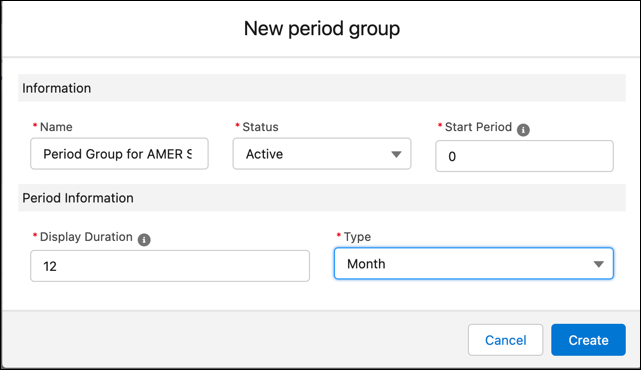Click the Display Duration label text

coord(86,237)
